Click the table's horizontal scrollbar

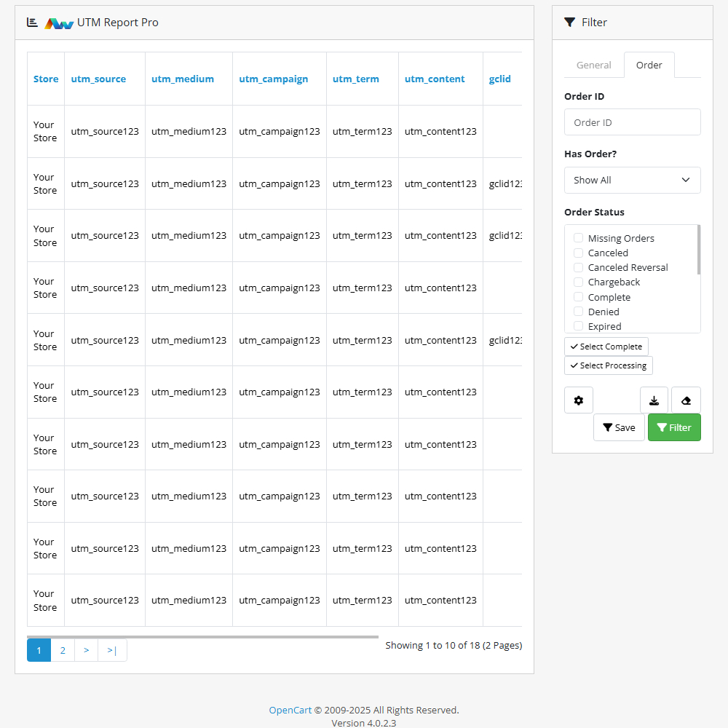(202, 636)
